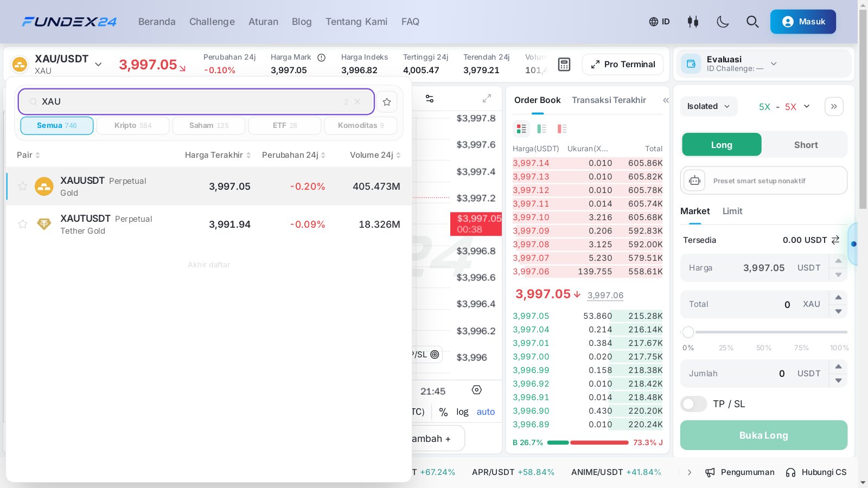The width and height of the screenshot is (868, 488).
Task: Enable the TP / SL switch
Action: pyautogui.click(x=693, y=404)
